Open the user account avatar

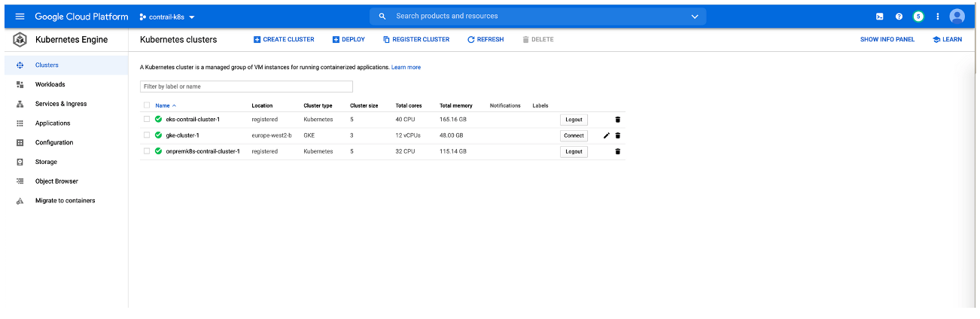pyautogui.click(x=957, y=17)
